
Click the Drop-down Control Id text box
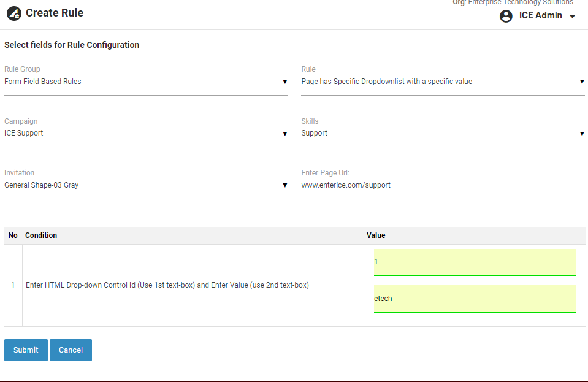click(x=475, y=262)
